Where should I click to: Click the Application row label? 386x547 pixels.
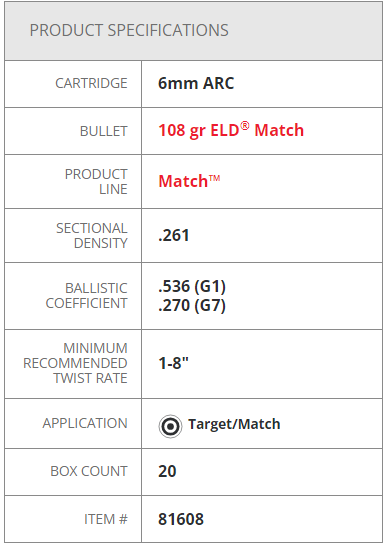[x=85, y=423]
